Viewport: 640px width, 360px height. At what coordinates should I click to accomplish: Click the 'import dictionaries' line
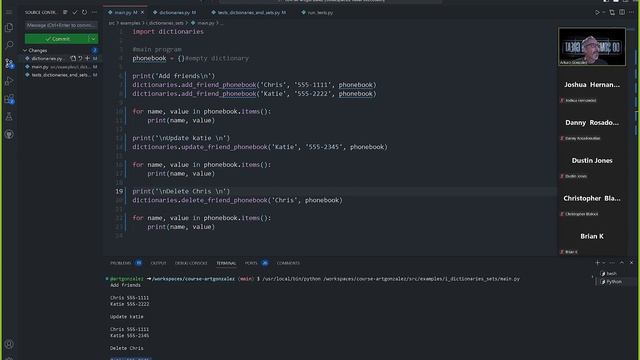pos(168,31)
